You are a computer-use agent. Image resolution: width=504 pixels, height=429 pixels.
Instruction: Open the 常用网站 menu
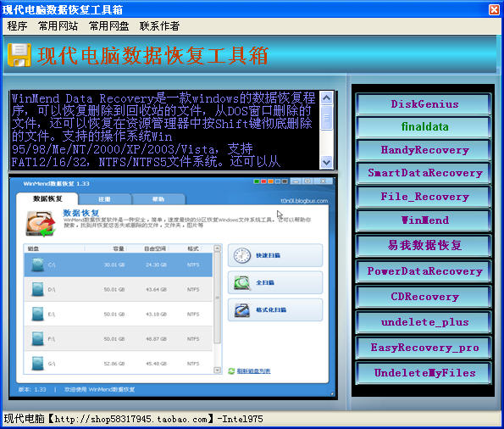click(58, 26)
